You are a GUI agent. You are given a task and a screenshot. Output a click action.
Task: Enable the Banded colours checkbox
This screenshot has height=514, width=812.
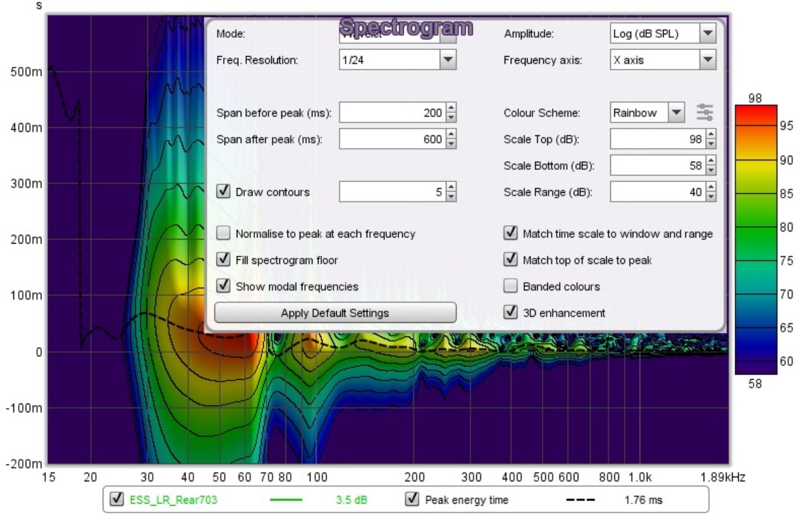511,286
